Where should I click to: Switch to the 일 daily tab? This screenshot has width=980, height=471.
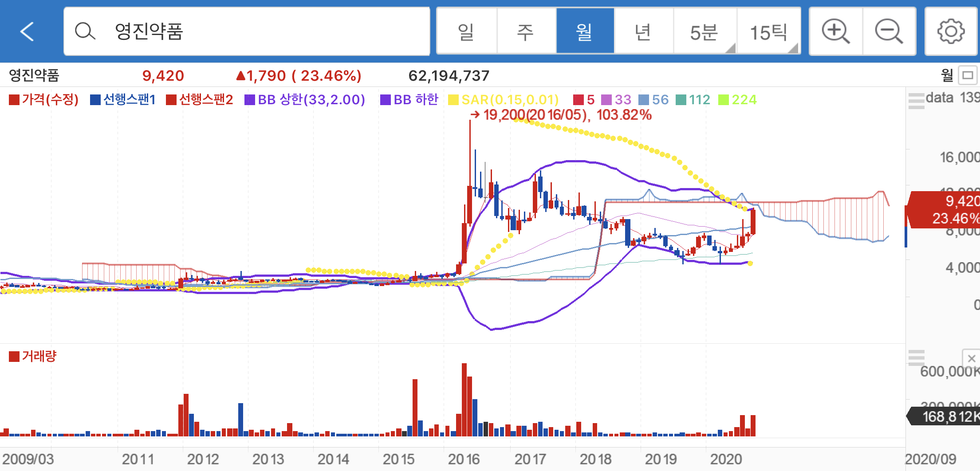pyautogui.click(x=466, y=31)
